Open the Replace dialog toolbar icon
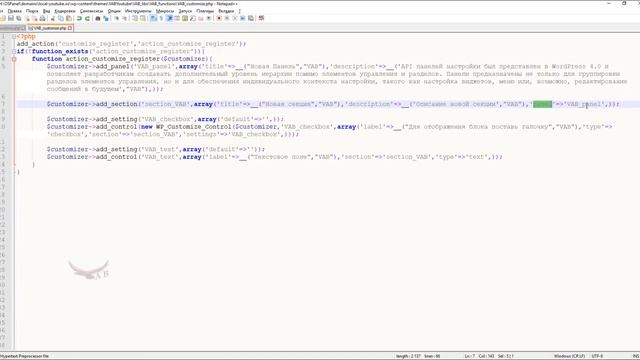Image resolution: width=640 pixels, height=360 pixels. click(x=106, y=18)
